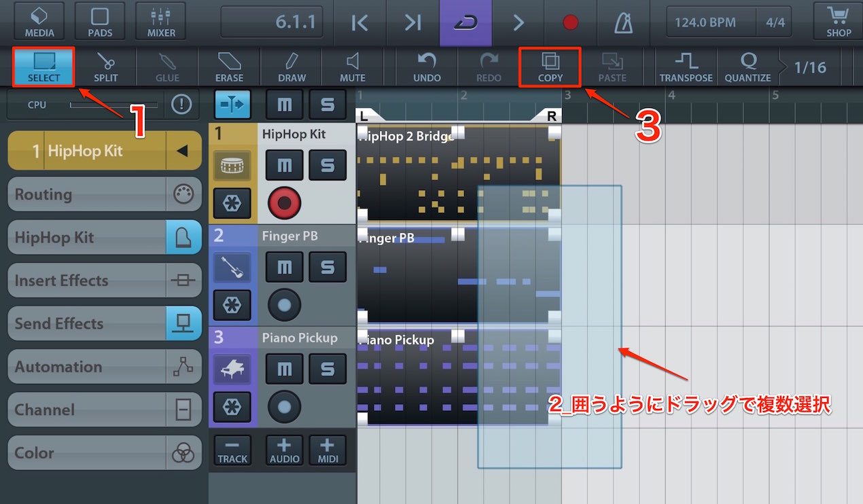Open the Finger PB bass instrument icon
Screen dimensions: 863x504
(232, 268)
